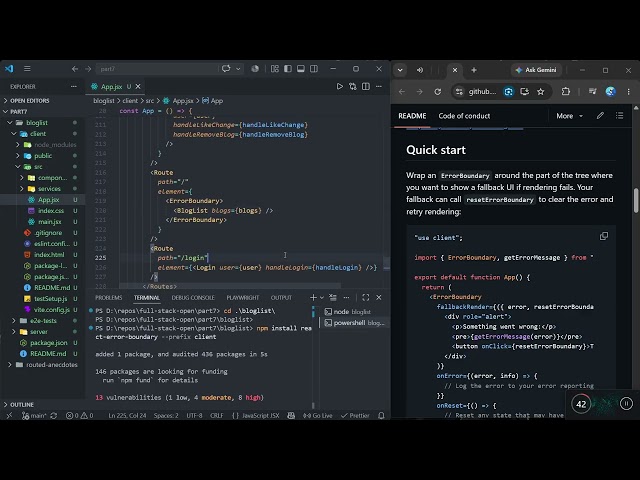Open App.jsx in the file tree
640x480 pixels.
click(49, 200)
